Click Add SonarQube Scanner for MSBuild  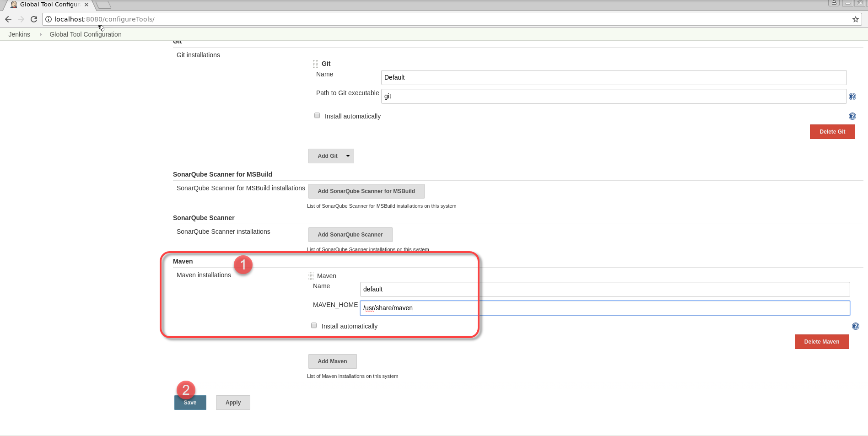(x=367, y=191)
